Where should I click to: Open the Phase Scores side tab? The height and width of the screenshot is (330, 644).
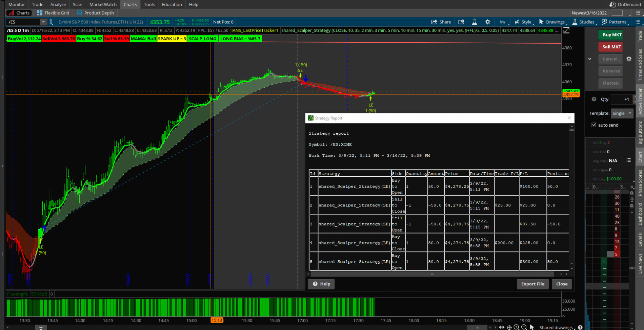pyautogui.click(x=640, y=183)
